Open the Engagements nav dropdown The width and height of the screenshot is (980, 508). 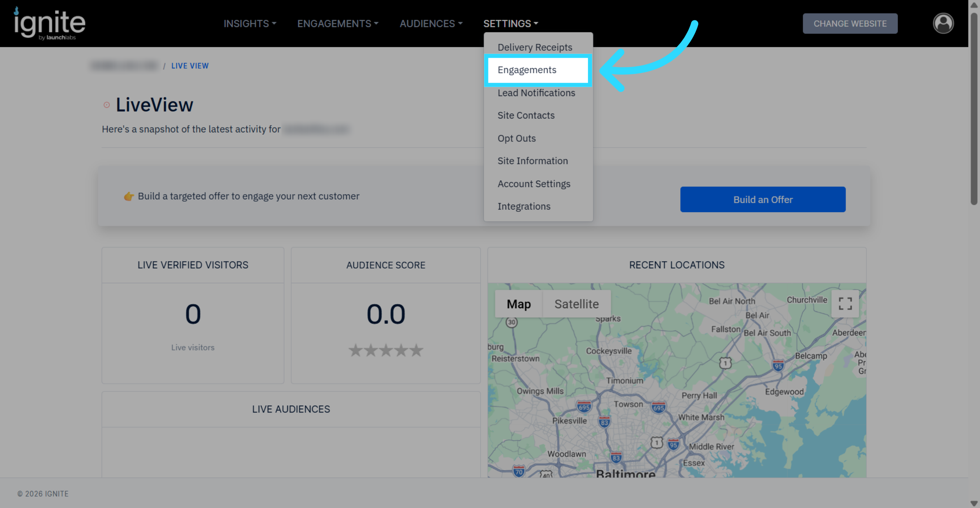click(x=338, y=24)
